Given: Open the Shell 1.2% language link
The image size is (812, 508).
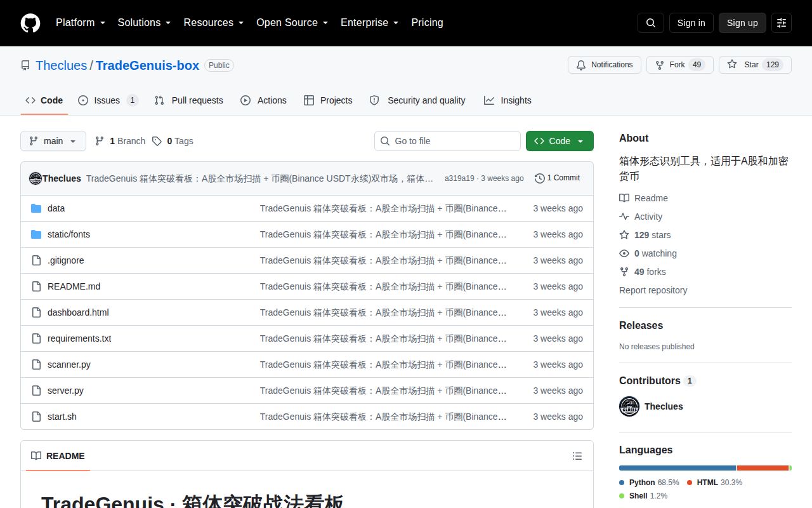Looking at the screenshot, I should [x=643, y=496].
